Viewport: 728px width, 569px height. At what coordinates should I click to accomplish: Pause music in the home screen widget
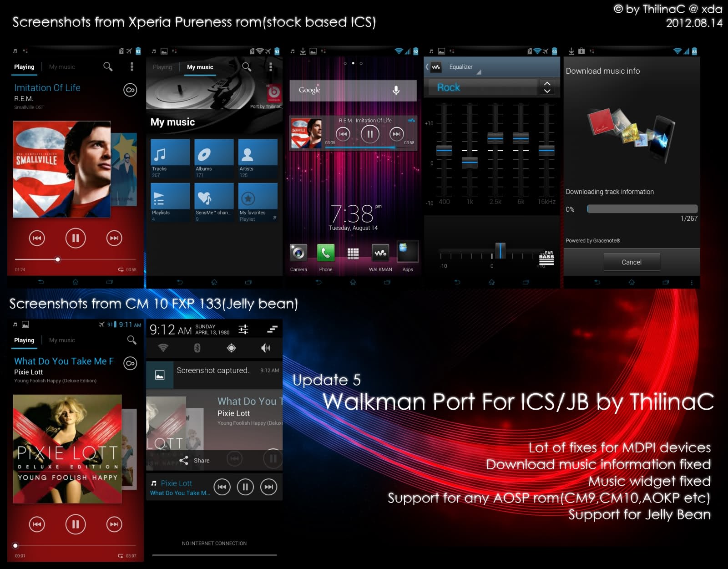point(370,134)
